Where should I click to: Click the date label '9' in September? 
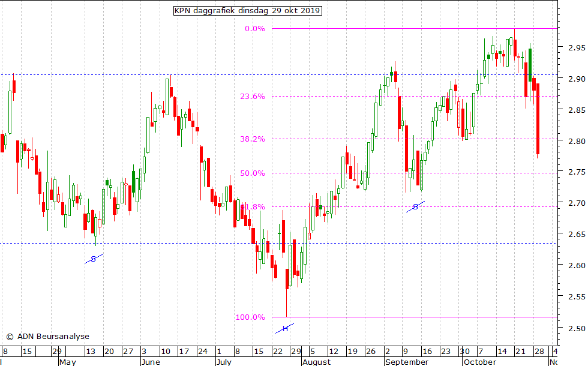pos(406,352)
